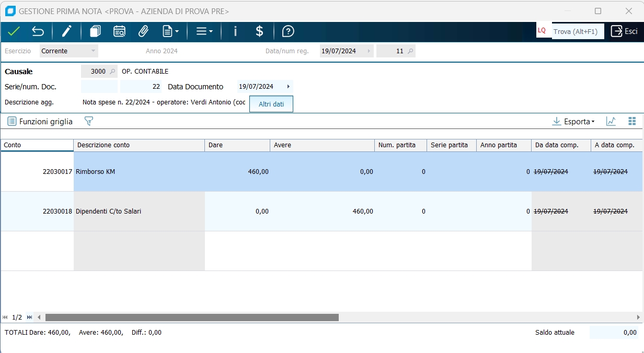Click the paperclip attachment icon
The height and width of the screenshot is (353, 644).
point(143,31)
